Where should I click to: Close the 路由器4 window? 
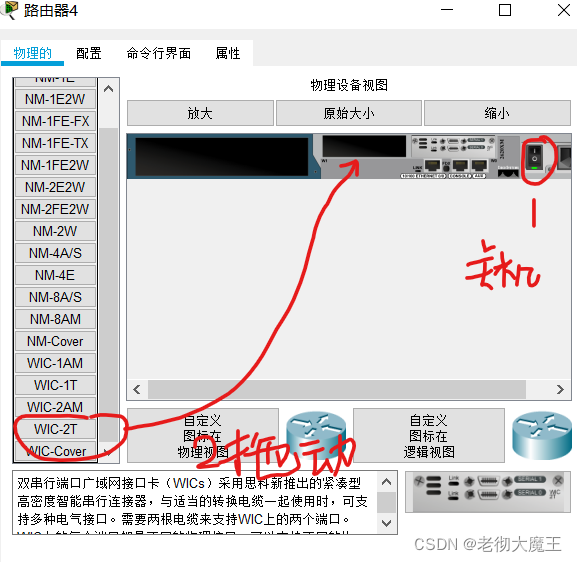(x=563, y=10)
